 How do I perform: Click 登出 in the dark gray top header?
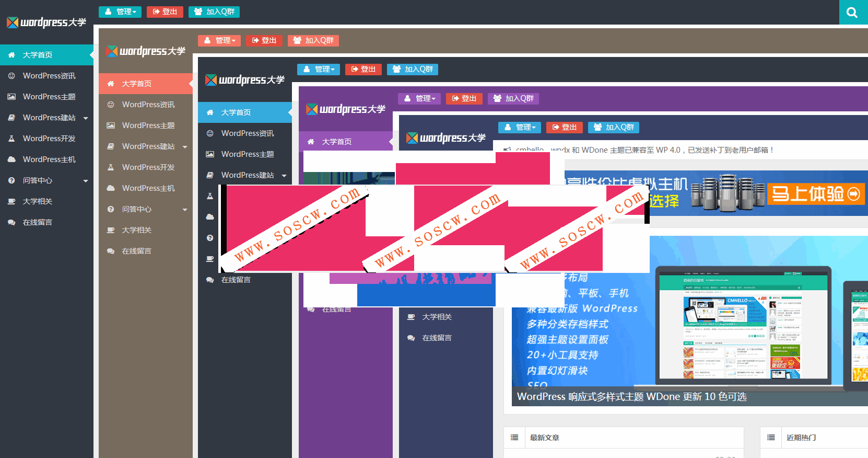[165, 12]
